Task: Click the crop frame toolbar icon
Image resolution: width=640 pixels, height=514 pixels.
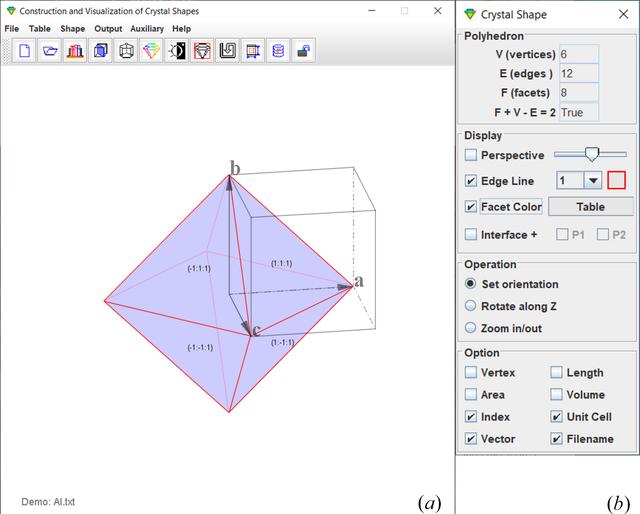Action: [253, 51]
